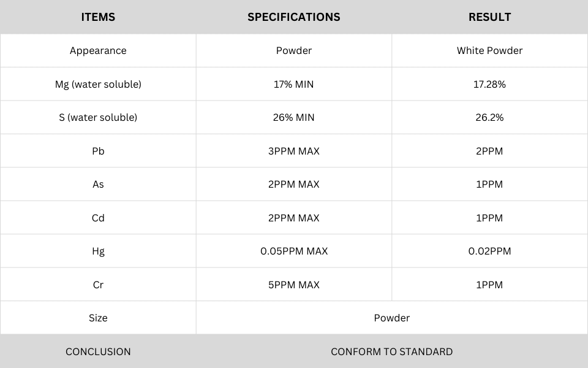Click the Pb item cell
The height and width of the screenshot is (368, 588).
point(98,151)
